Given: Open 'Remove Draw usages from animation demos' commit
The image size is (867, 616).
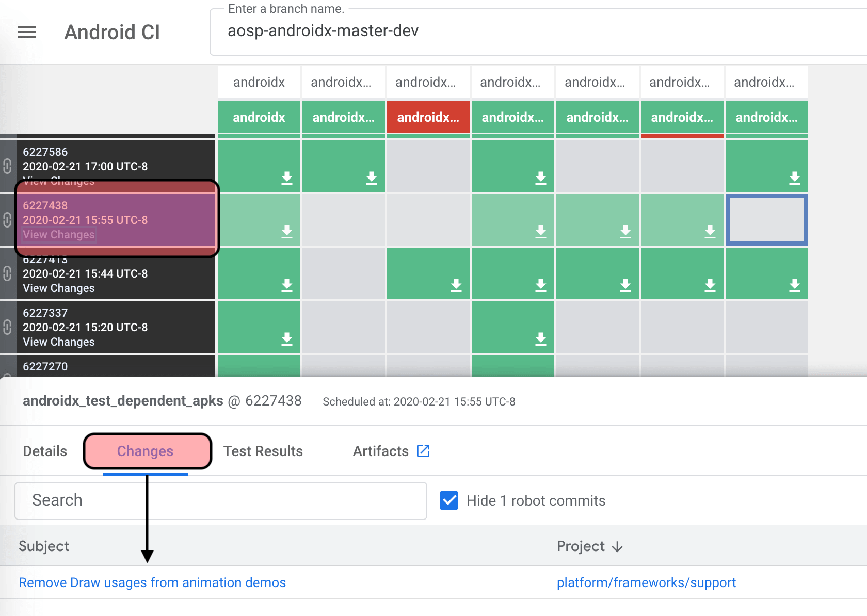Looking at the screenshot, I should (x=152, y=582).
